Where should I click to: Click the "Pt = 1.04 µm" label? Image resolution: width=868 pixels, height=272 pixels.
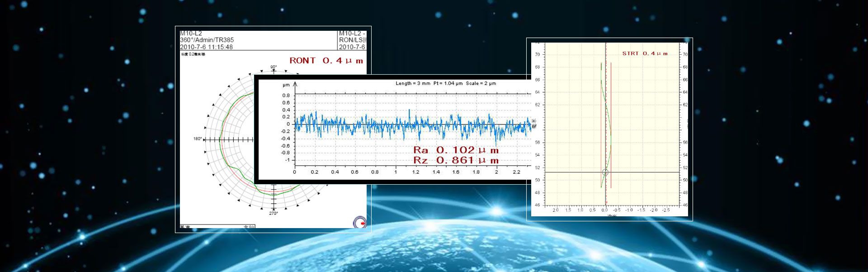pyautogui.click(x=448, y=83)
